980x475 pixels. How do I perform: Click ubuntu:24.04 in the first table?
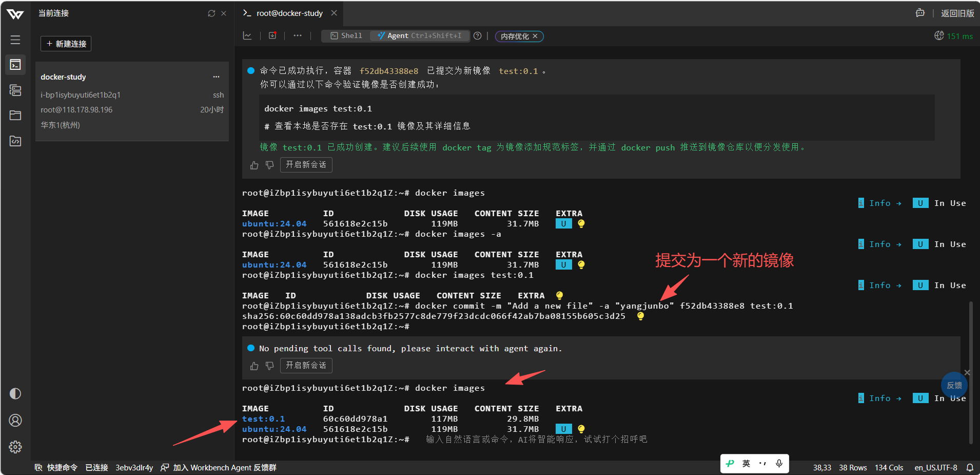pyautogui.click(x=274, y=224)
